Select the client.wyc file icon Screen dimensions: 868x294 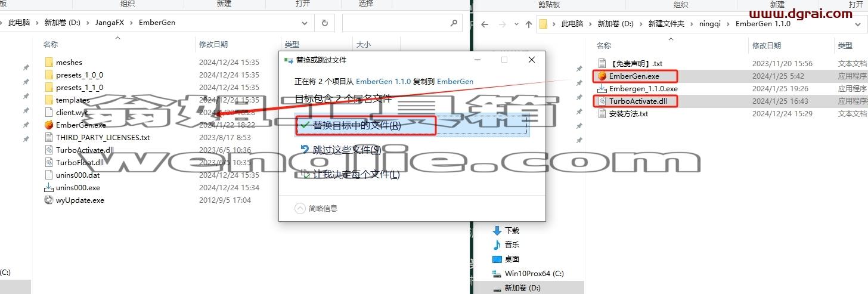tap(49, 112)
